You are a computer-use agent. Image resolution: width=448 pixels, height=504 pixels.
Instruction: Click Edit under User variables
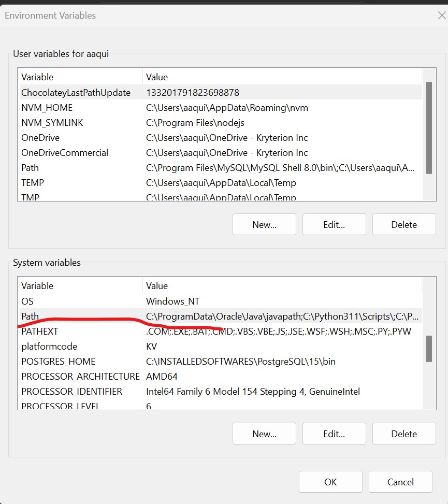point(334,224)
